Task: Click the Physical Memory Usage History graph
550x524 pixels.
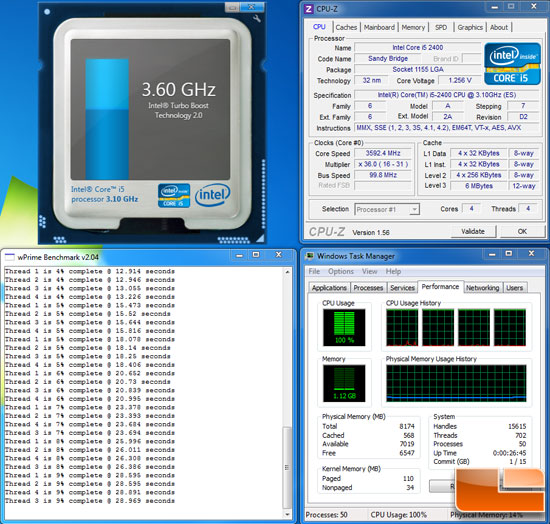Action: (x=456, y=383)
